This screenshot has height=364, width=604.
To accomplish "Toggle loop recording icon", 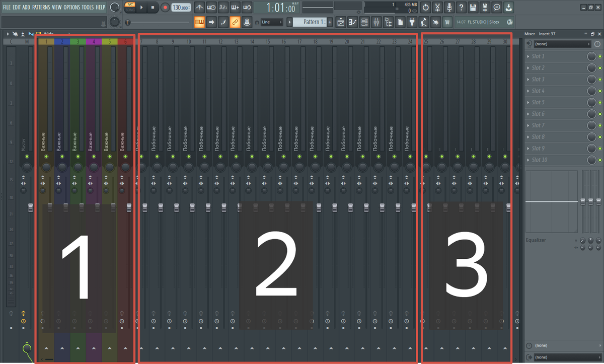I will click(247, 8).
